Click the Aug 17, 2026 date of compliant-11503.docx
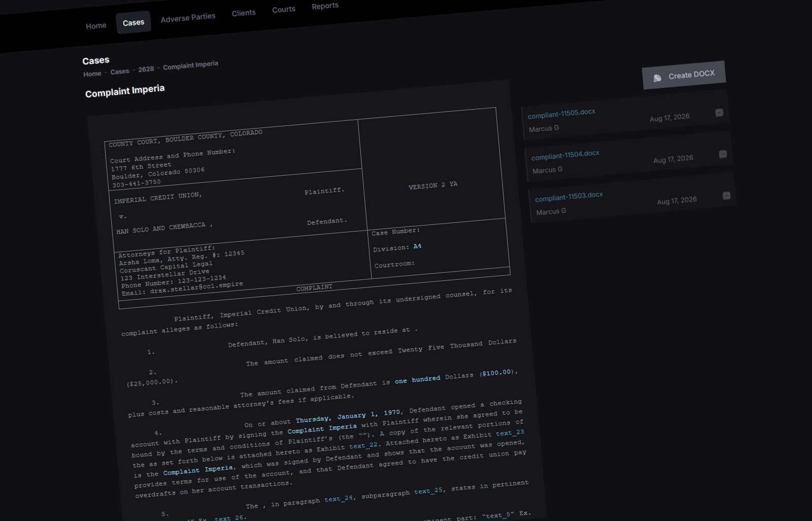812x521 pixels. (677, 201)
